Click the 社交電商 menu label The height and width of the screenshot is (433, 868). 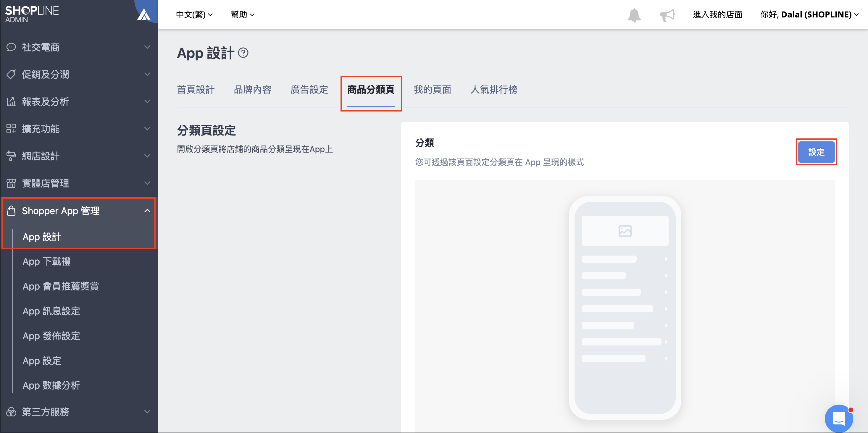pyautogui.click(x=41, y=47)
